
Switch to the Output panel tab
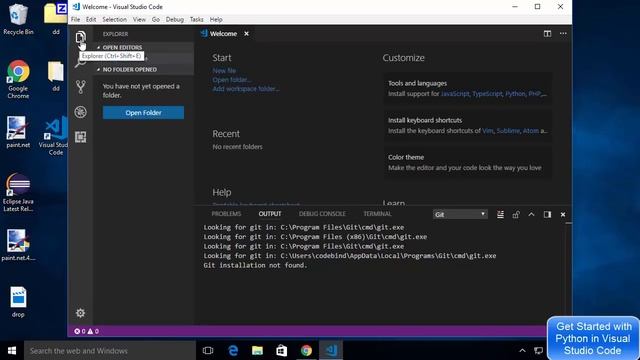[270, 214]
